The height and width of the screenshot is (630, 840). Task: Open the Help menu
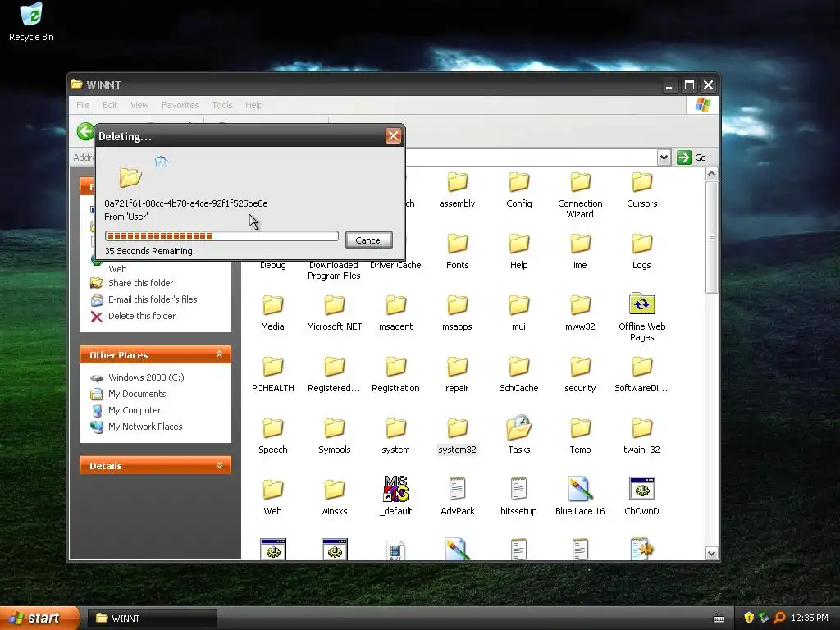click(254, 105)
